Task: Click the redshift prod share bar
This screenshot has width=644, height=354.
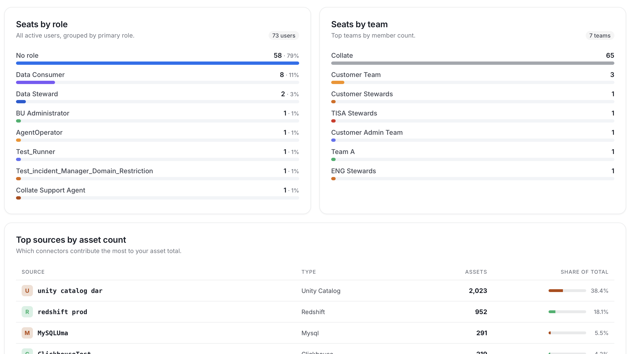Action: click(x=567, y=312)
